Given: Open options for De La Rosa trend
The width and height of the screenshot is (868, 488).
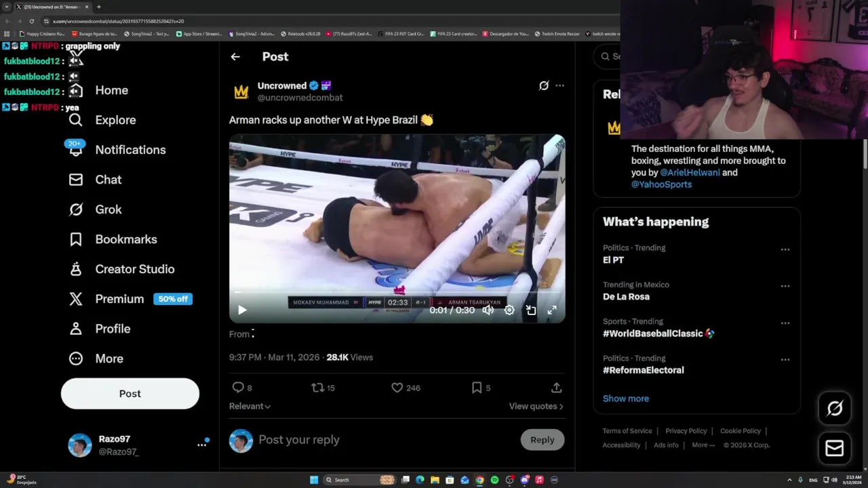Looking at the screenshot, I should (x=785, y=286).
